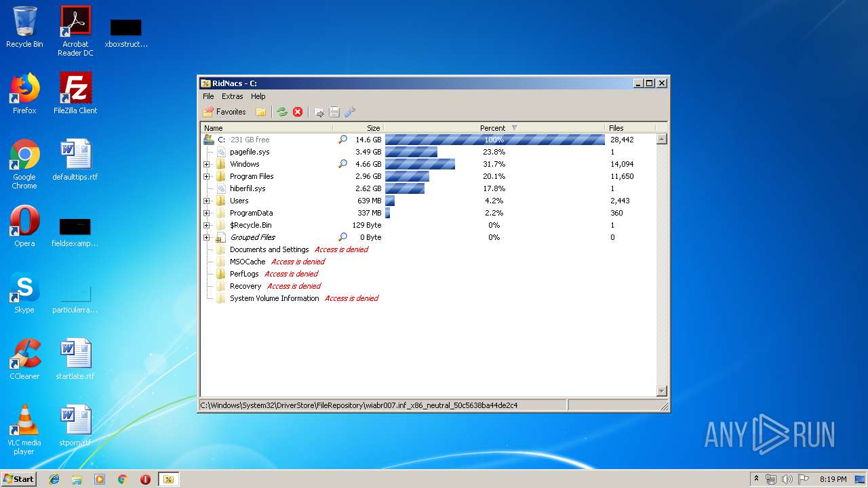The height and width of the screenshot is (488, 868).
Task: Open Windows Explorer from the taskbar
Action: [x=77, y=479]
